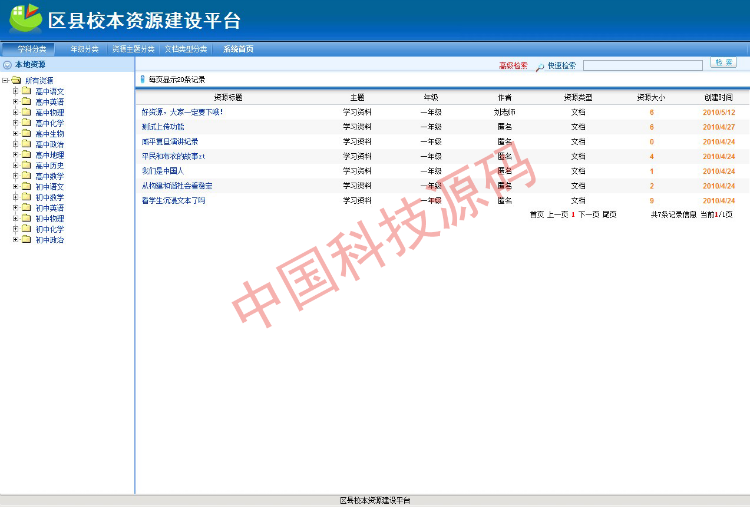Expand the 高中语文 tree node
This screenshot has width=750, height=507.
coord(15,91)
